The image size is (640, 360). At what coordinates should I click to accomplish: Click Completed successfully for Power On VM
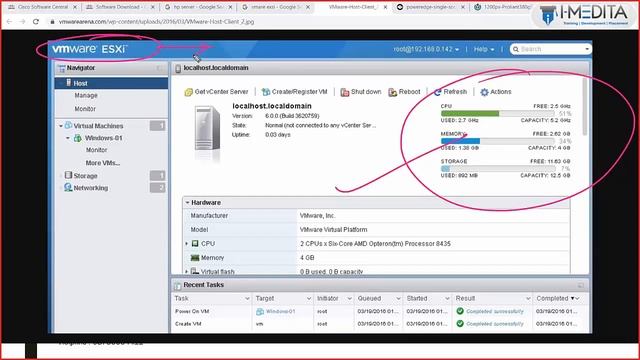click(x=495, y=311)
